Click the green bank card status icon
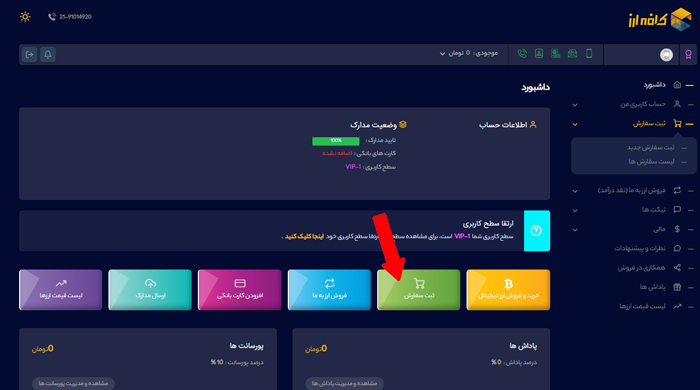 pos(555,54)
